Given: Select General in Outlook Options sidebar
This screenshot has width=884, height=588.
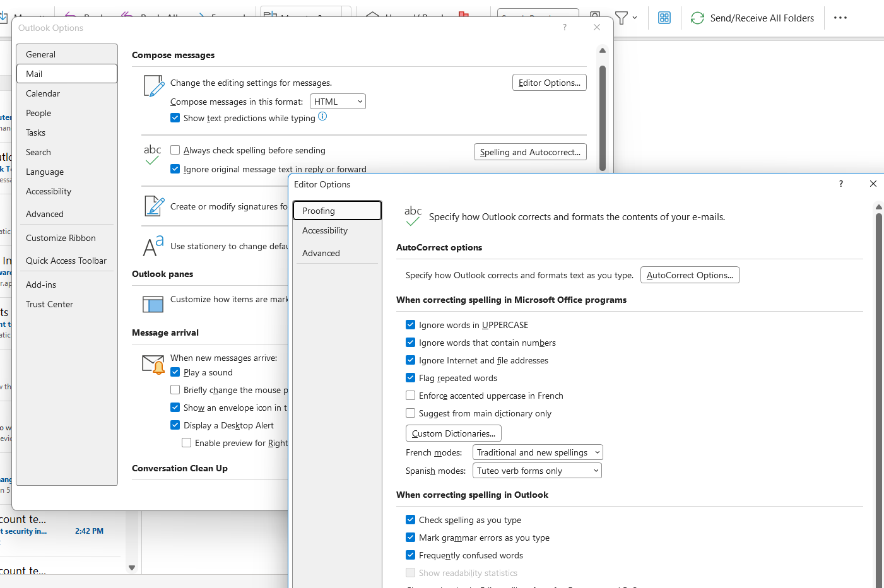Looking at the screenshot, I should tap(67, 54).
